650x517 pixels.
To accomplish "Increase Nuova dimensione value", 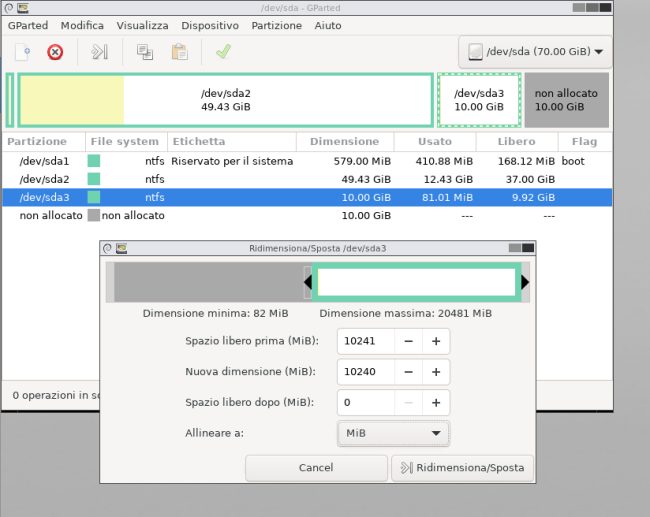I will point(436,372).
